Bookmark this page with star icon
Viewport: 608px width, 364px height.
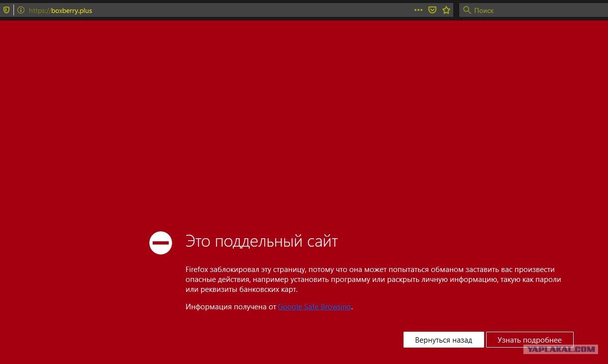[x=446, y=10]
